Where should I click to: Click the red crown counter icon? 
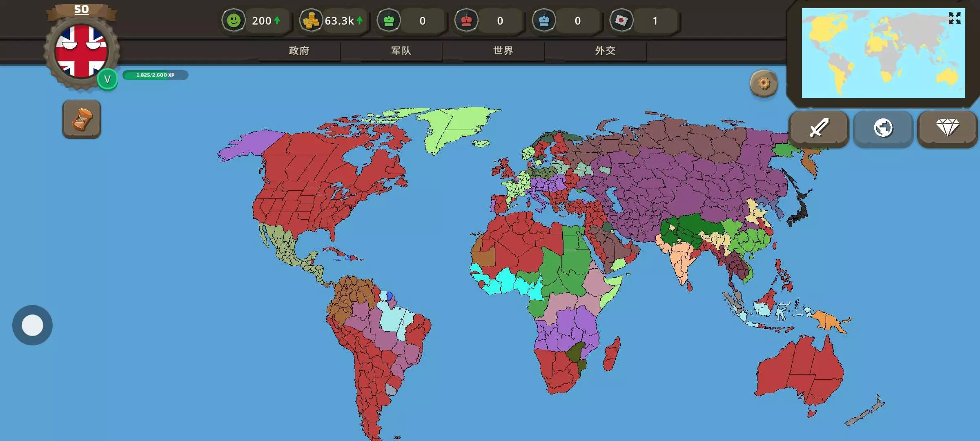click(x=466, y=20)
